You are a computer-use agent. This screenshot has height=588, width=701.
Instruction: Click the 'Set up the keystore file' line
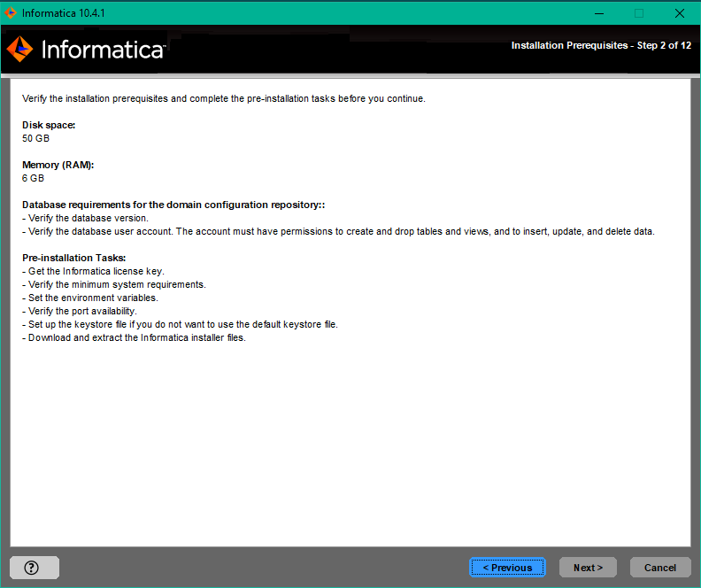180,324
